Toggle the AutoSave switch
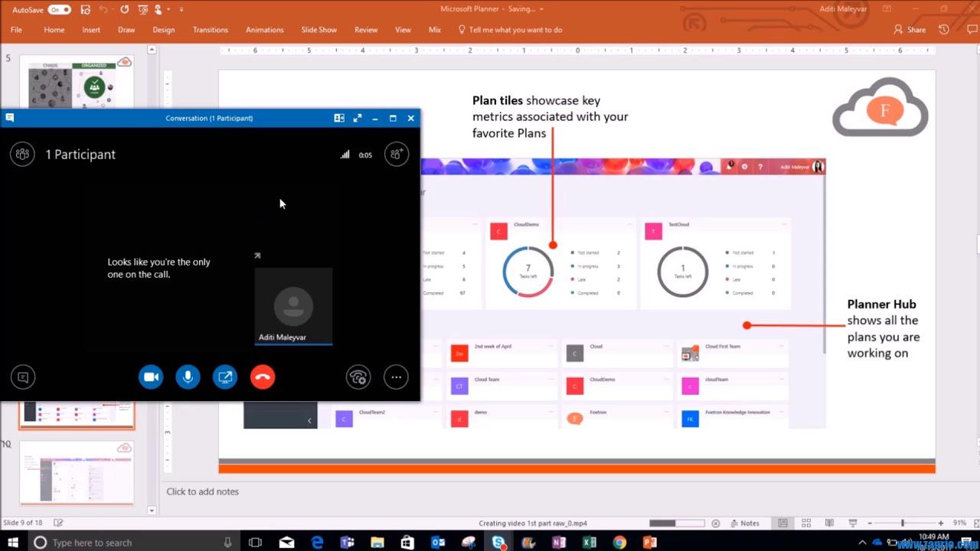980x551 pixels. coord(59,10)
